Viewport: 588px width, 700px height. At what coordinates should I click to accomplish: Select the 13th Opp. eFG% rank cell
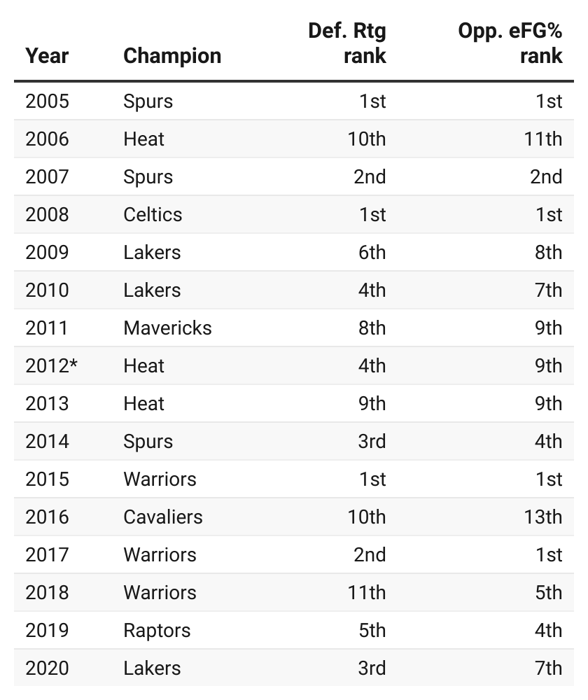point(543,517)
